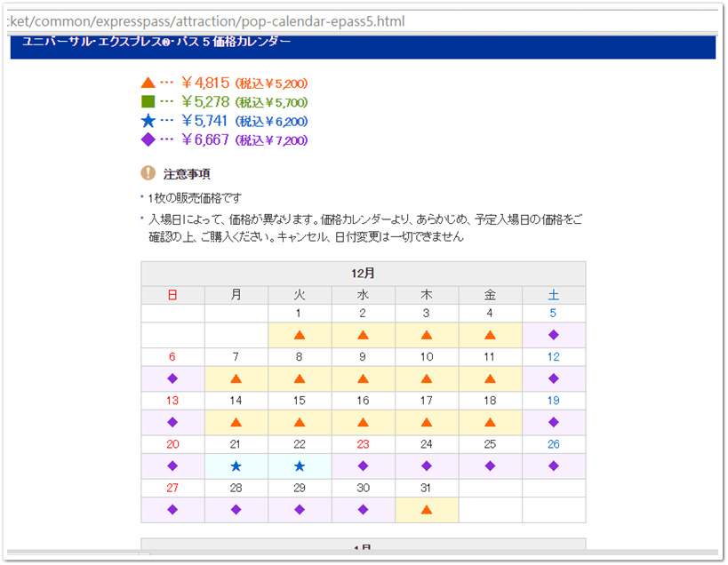This screenshot has height=565, width=728.
Task: Click the tax-included (税込￥7,200) text
Action: click(x=271, y=140)
